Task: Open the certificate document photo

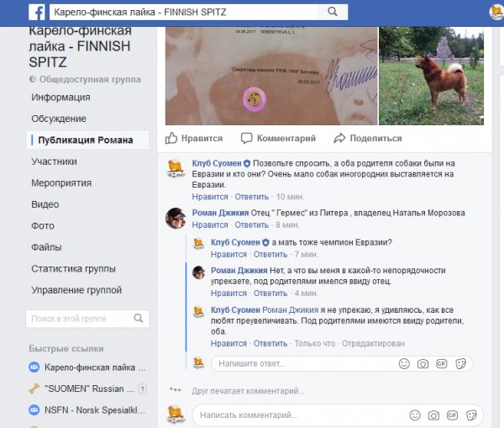Action: pyautogui.click(x=271, y=76)
